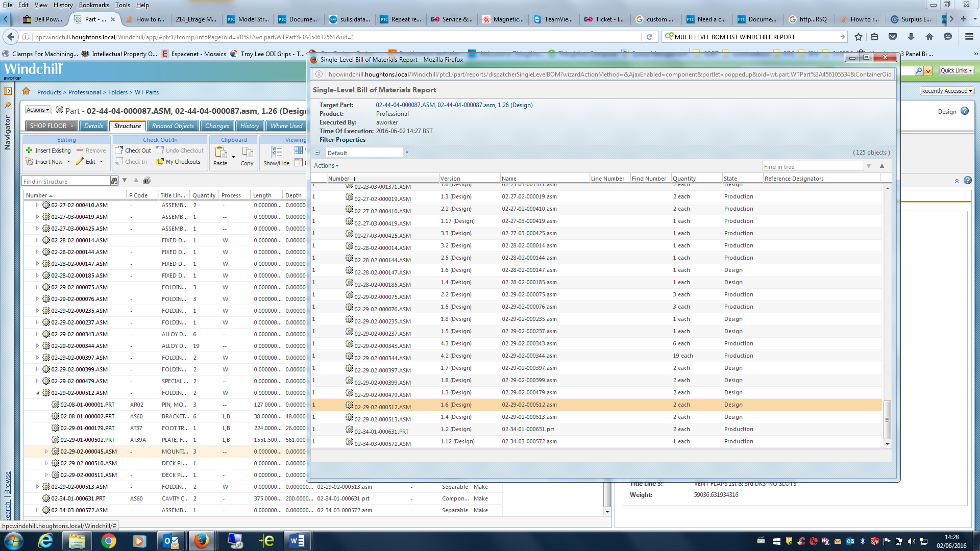The height and width of the screenshot is (551, 980).
Task: Click the Firefox home icon
Action: pyautogui.click(x=929, y=37)
